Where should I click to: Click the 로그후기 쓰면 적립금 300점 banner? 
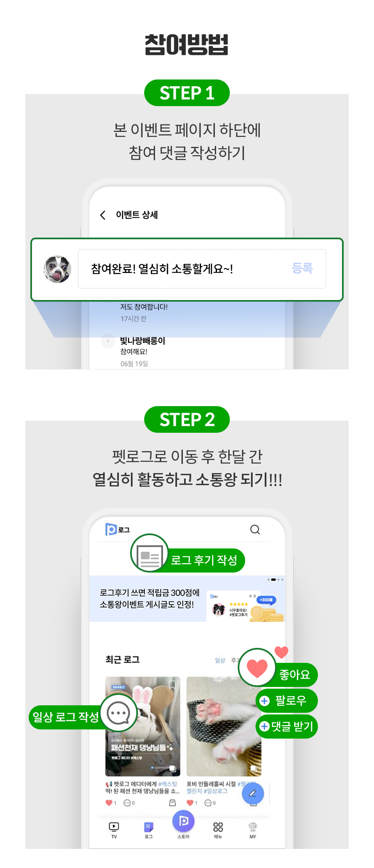click(187, 599)
